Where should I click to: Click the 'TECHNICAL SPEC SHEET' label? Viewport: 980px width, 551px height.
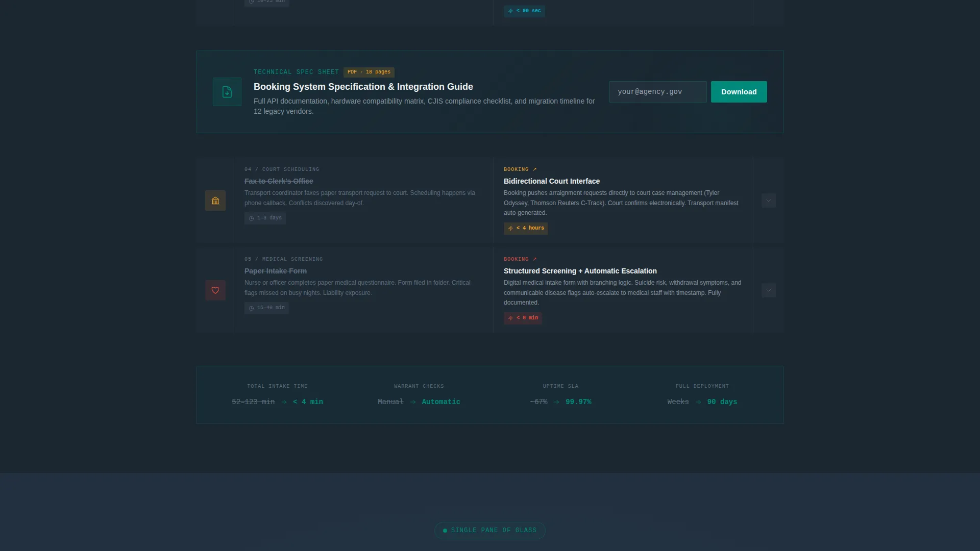(296, 72)
